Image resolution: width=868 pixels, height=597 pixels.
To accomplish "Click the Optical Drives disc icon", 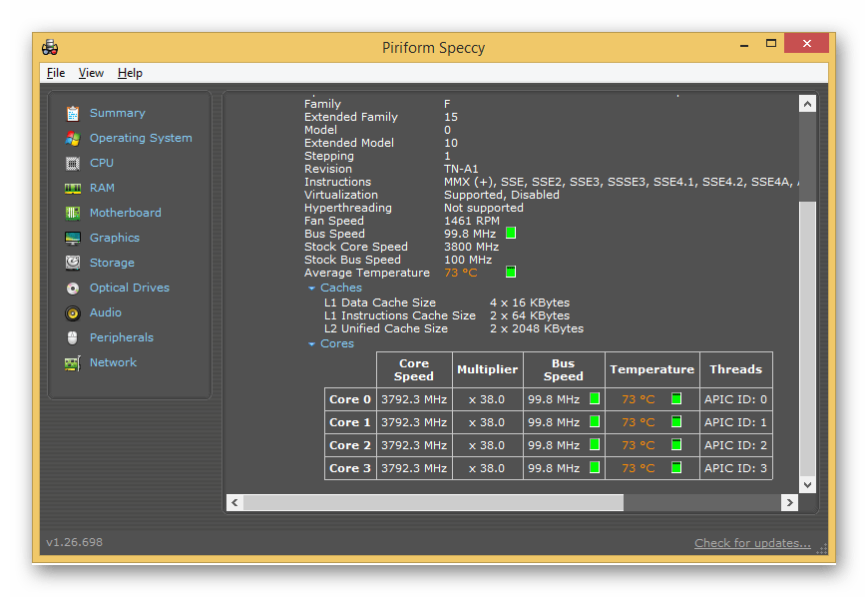I will 73,288.
